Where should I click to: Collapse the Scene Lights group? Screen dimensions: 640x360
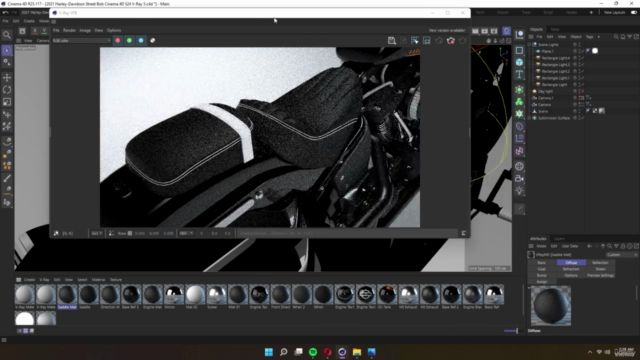530,44
